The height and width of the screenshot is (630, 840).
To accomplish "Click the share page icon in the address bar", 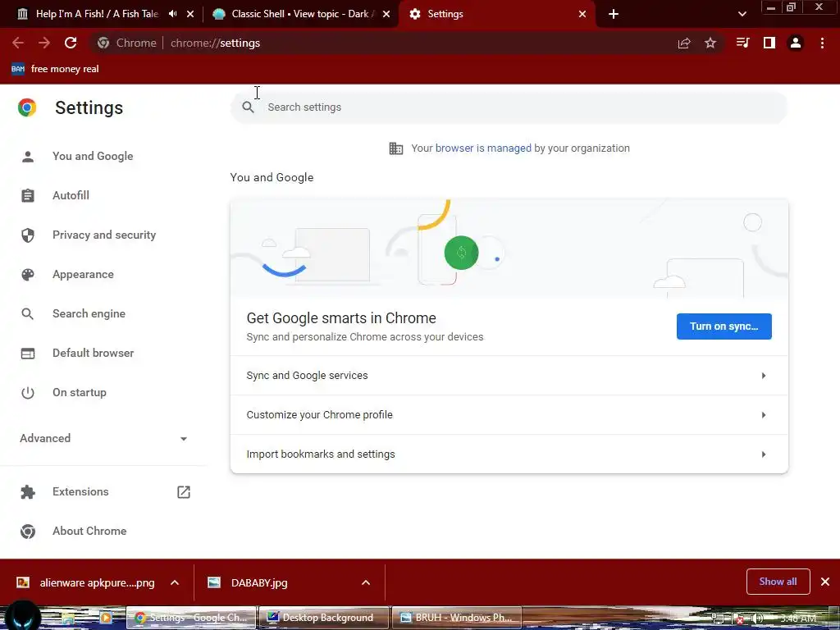I will pos(684,43).
